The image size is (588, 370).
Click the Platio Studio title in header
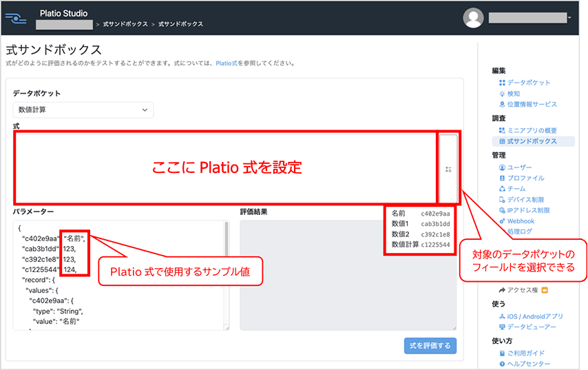(x=64, y=14)
